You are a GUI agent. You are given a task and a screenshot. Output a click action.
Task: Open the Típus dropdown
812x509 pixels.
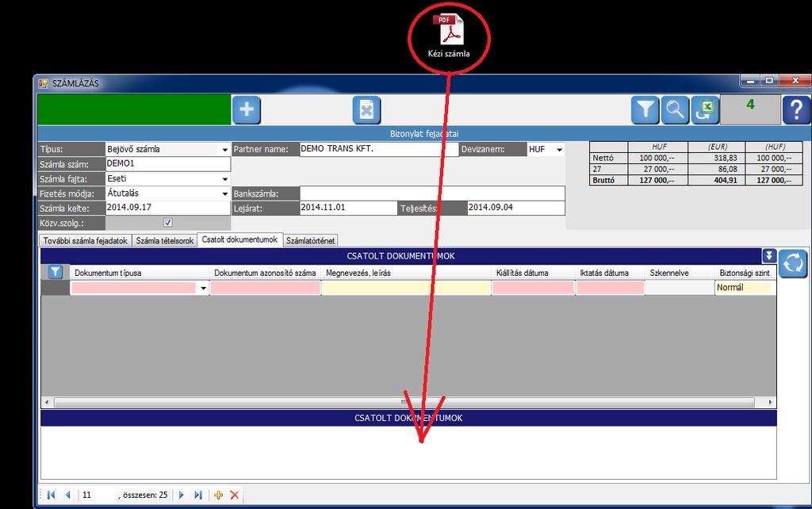[x=224, y=150]
